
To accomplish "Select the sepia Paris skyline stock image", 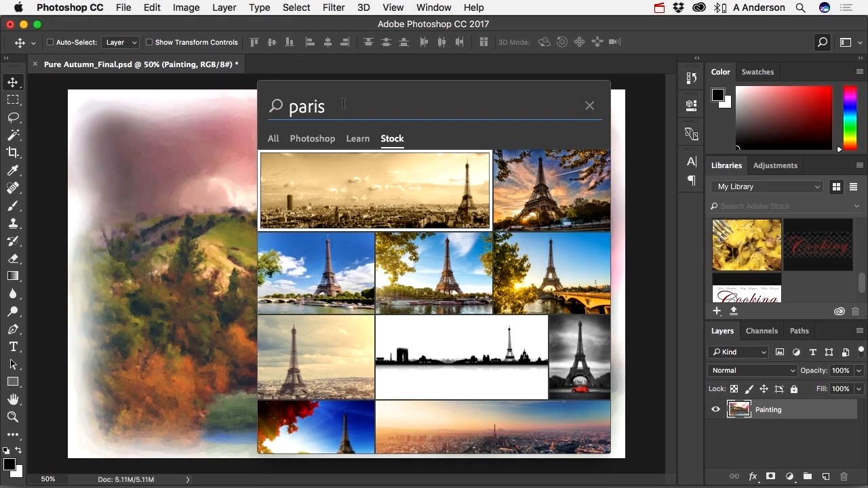I will 375,190.
